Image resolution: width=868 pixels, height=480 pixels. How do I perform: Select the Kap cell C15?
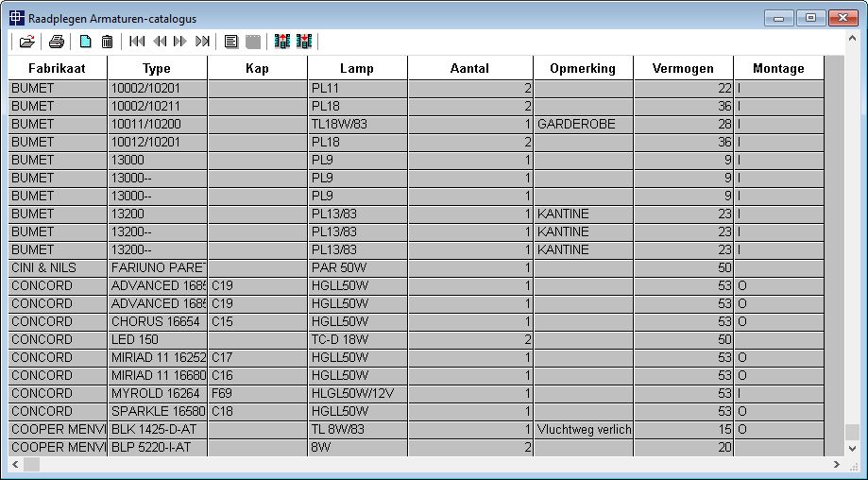point(258,321)
